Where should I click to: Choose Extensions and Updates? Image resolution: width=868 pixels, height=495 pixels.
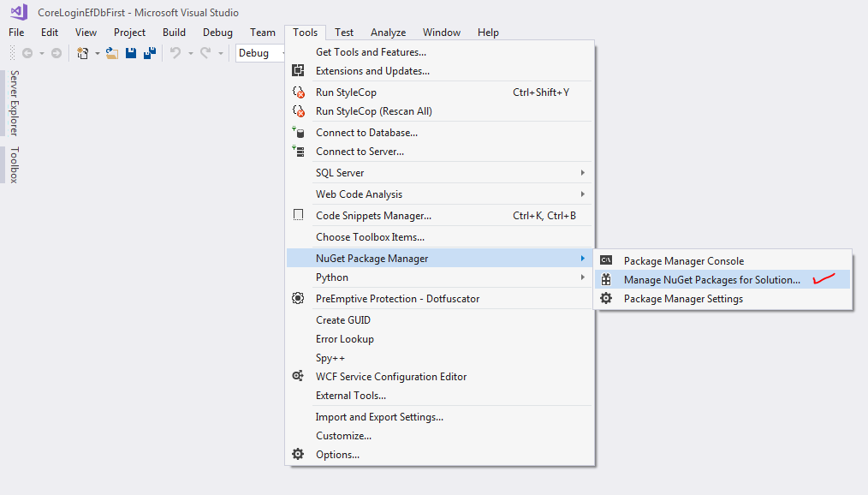click(x=372, y=71)
